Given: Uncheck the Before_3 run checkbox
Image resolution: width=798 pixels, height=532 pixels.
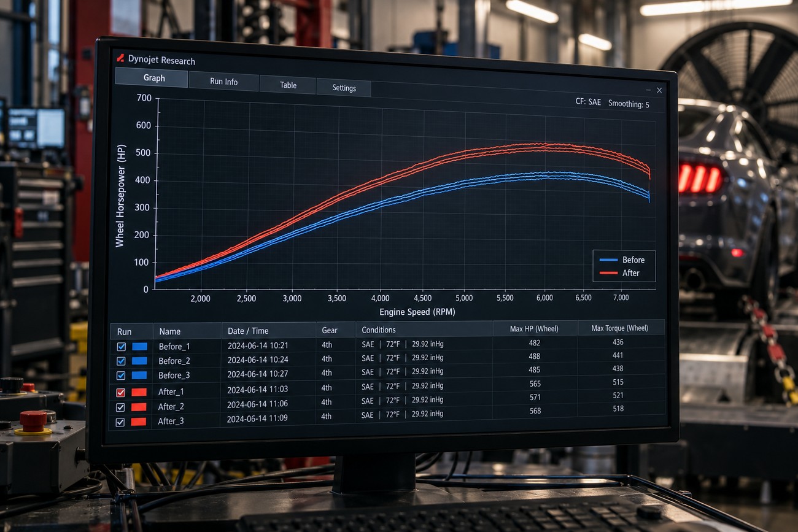Looking at the screenshot, I should coord(121,375).
